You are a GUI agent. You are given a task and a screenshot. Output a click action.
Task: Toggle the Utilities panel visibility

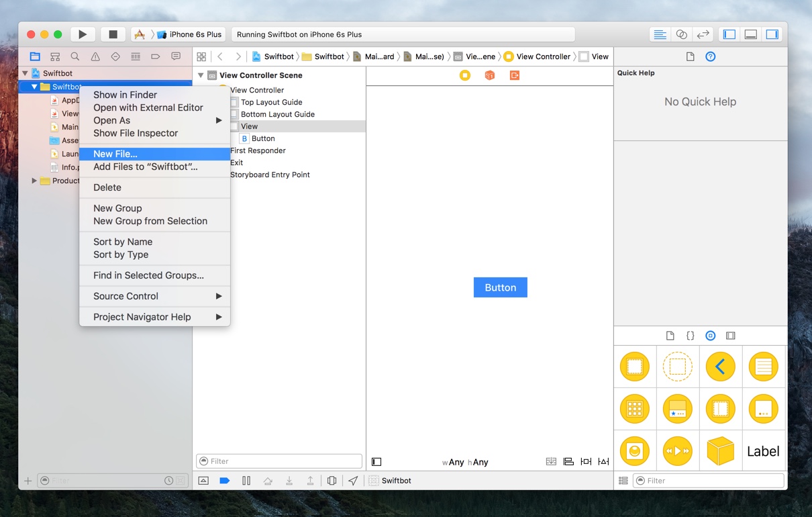(772, 34)
